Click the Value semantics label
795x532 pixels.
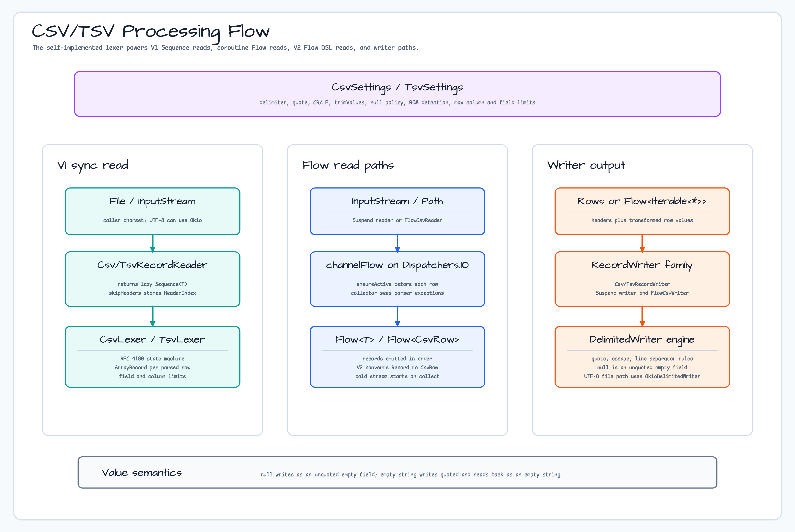point(142,473)
